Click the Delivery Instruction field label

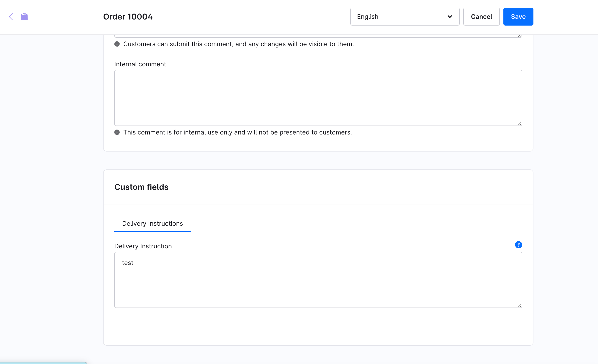pyautogui.click(x=143, y=246)
